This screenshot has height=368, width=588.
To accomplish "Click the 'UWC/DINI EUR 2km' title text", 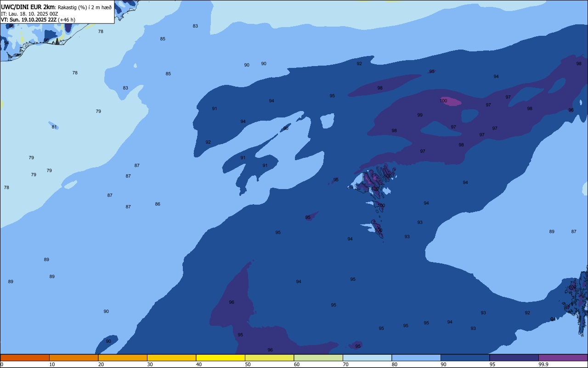I will (x=28, y=7).
